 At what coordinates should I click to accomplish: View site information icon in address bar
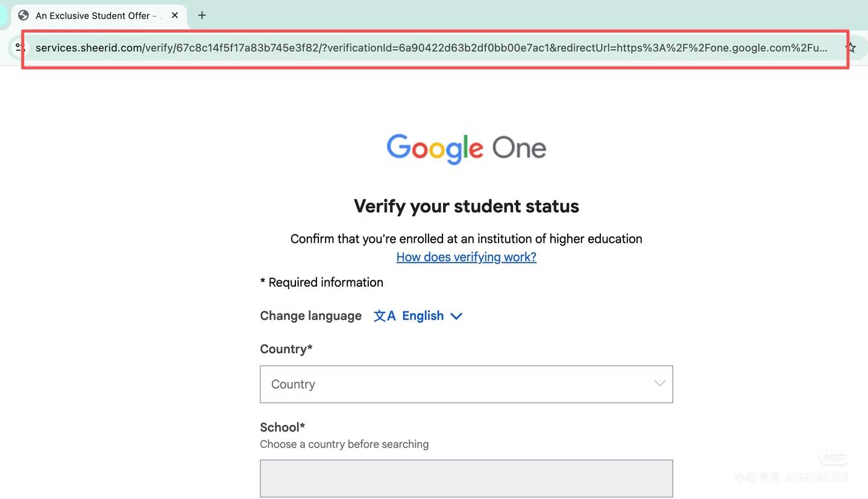[20, 48]
